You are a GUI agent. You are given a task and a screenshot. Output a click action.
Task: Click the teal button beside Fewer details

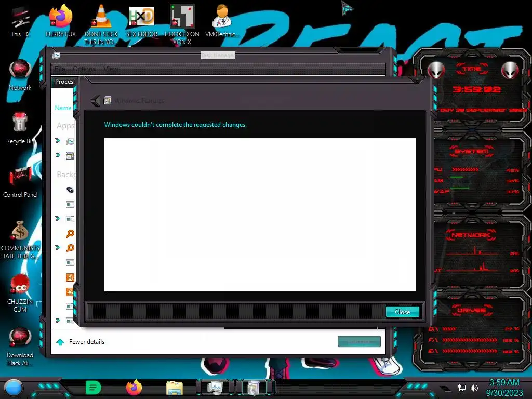pyautogui.click(x=359, y=341)
